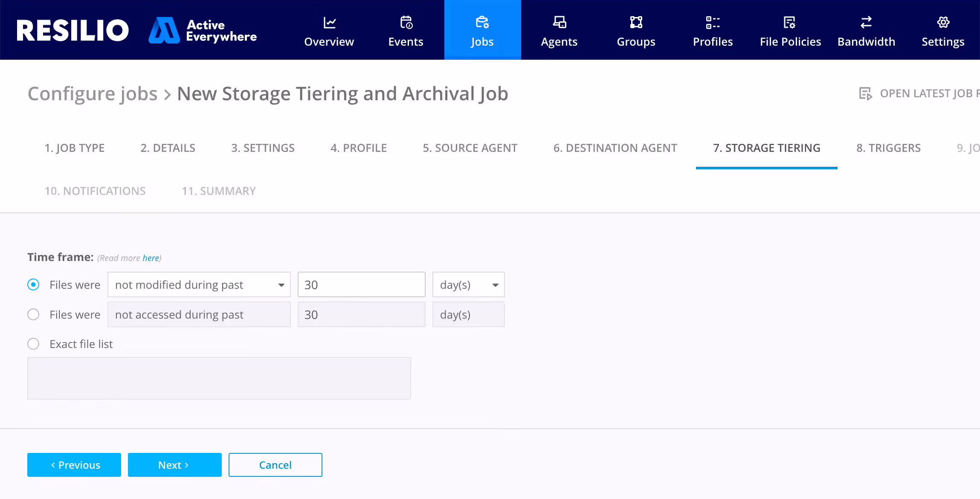This screenshot has height=499, width=980.
Task: Click the enabled 30 days input field
Action: point(362,284)
